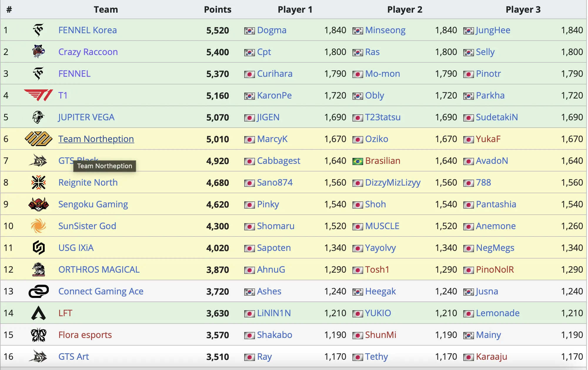588x370 pixels.
Task: Open the GTS Art team link
Action: tap(73, 356)
